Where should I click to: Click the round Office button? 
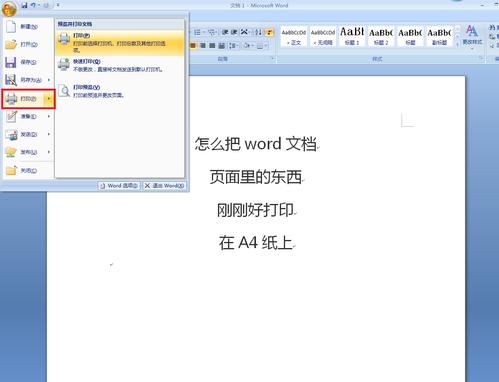click(x=9, y=8)
